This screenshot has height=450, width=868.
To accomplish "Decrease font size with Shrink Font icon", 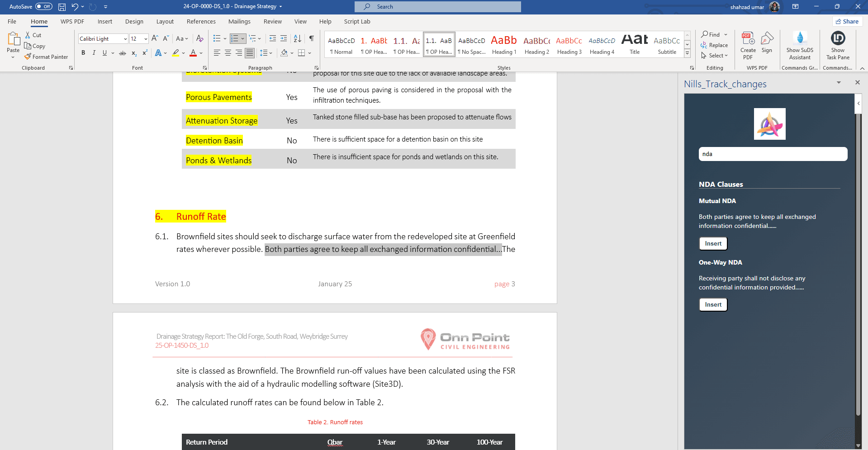I will pyautogui.click(x=166, y=39).
